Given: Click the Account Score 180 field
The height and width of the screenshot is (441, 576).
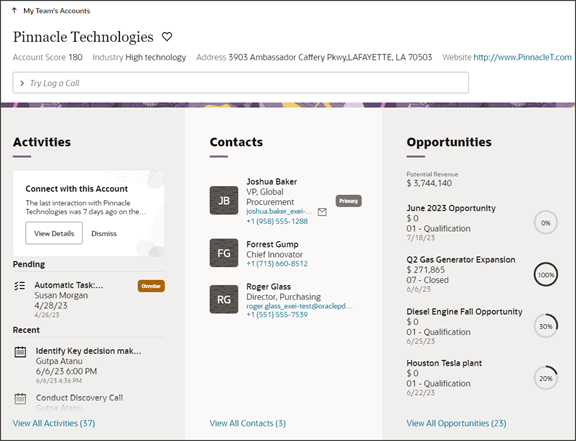Looking at the screenshot, I should pyautogui.click(x=47, y=57).
